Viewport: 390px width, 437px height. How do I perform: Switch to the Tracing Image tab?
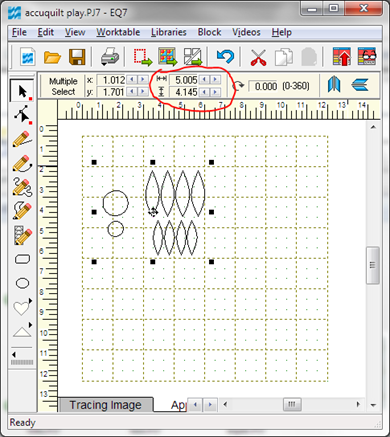point(106,405)
